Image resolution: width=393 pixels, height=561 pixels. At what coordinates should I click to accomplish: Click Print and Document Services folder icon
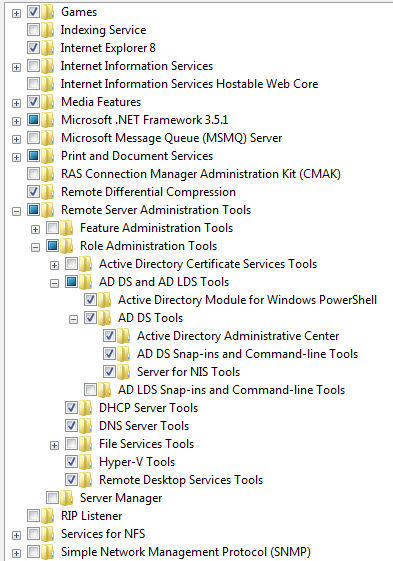pyautogui.click(x=47, y=156)
